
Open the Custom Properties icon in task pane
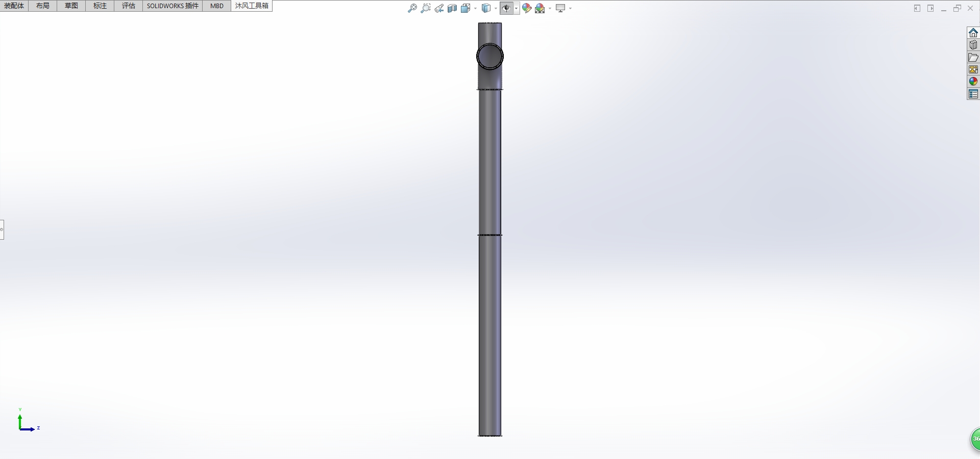click(973, 94)
